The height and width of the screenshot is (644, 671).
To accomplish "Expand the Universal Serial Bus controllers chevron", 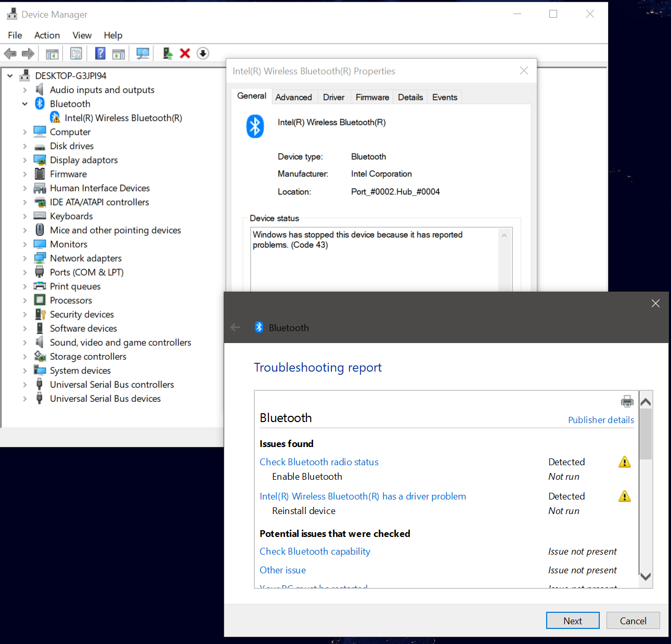I will [x=24, y=385].
